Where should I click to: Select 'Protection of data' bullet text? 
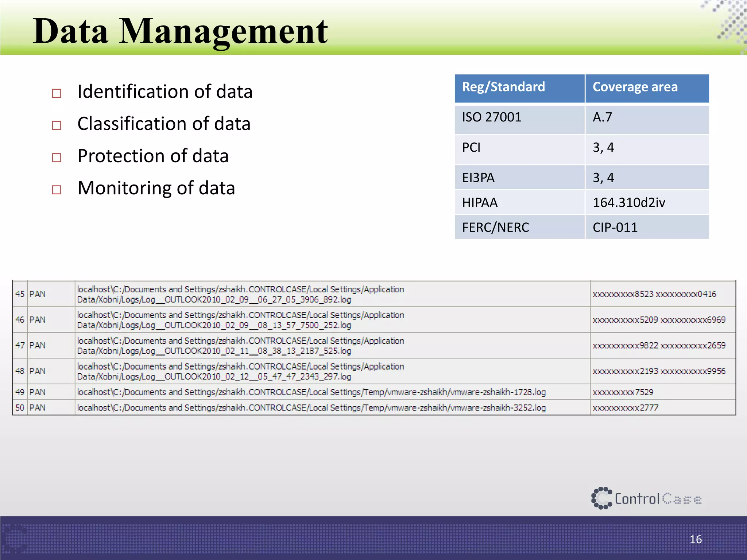[153, 156]
